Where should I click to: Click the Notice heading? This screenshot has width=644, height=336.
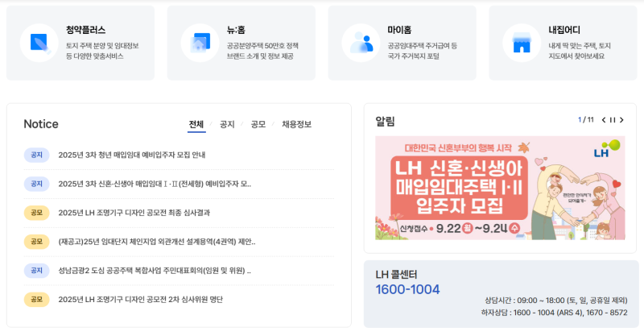[41, 124]
